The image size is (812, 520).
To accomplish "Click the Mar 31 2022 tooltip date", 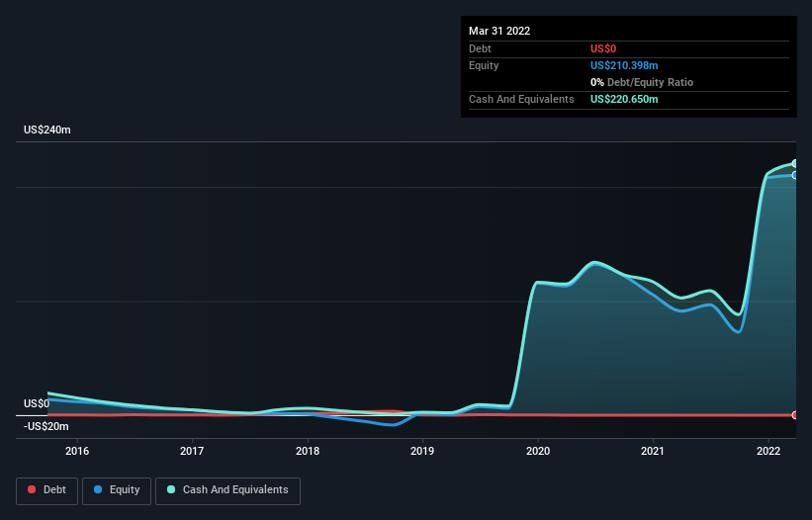I will 499,31.
